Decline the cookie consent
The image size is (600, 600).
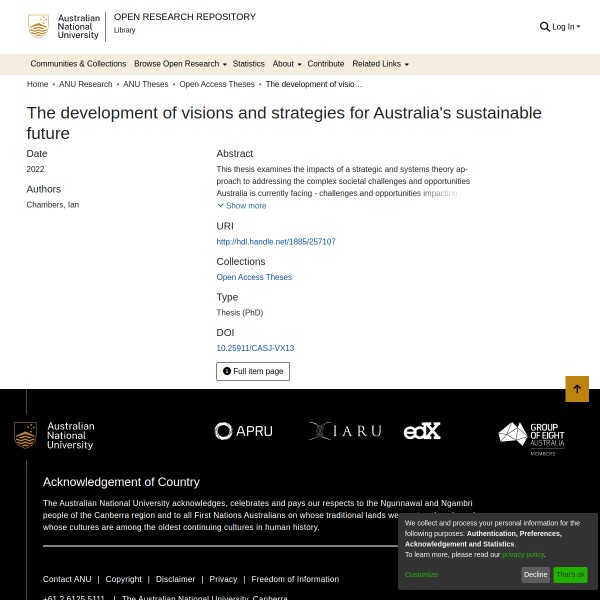pos(535,575)
